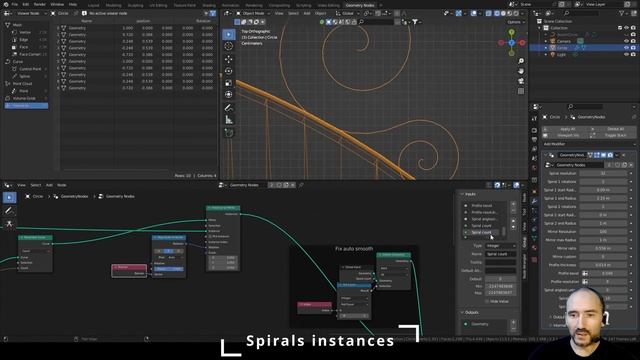Select the Scale tool in viewport toolbar

pos(229,83)
